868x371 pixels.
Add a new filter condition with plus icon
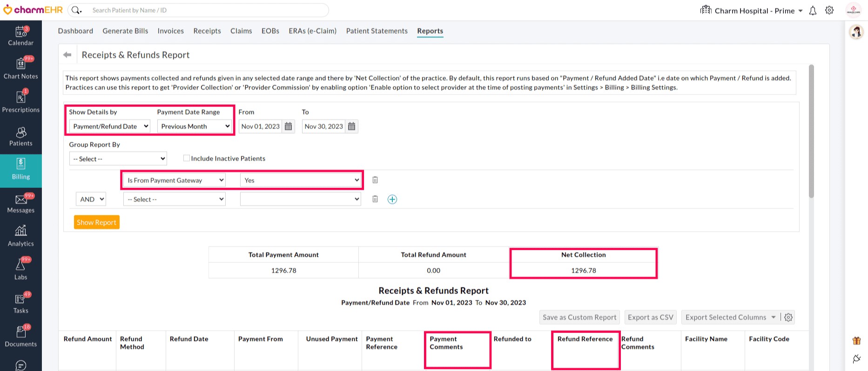coord(392,199)
